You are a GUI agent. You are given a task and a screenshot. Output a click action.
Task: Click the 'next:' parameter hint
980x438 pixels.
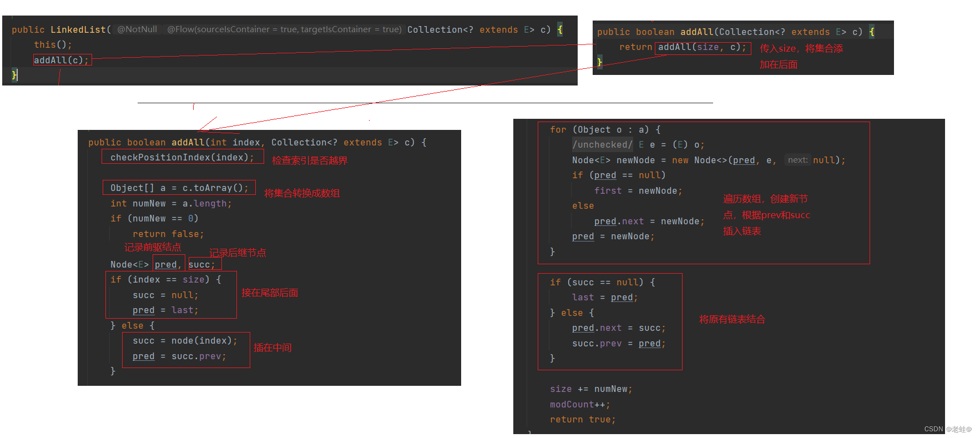797,160
